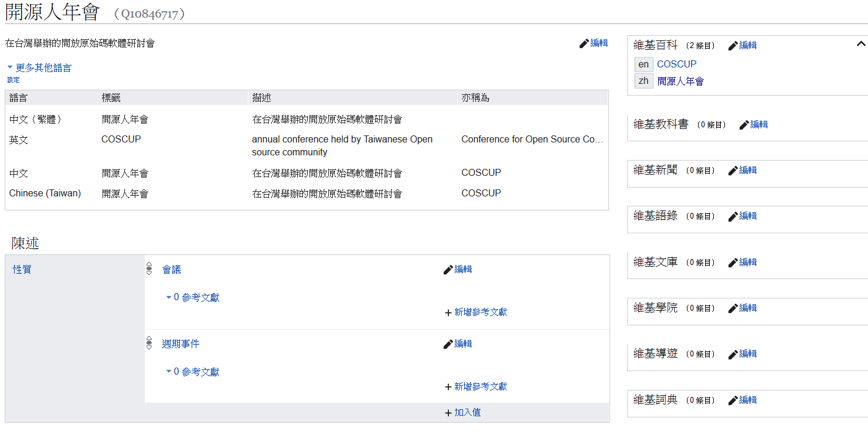The height and width of the screenshot is (435, 868).
Task: Open the 設定 link under language toggle
Action: coord(13,80)
